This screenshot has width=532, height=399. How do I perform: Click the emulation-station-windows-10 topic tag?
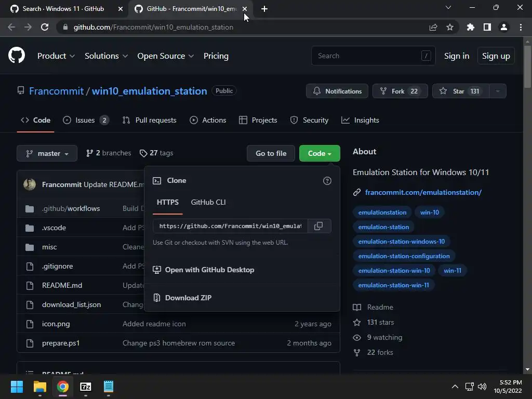tap(402, 242)
